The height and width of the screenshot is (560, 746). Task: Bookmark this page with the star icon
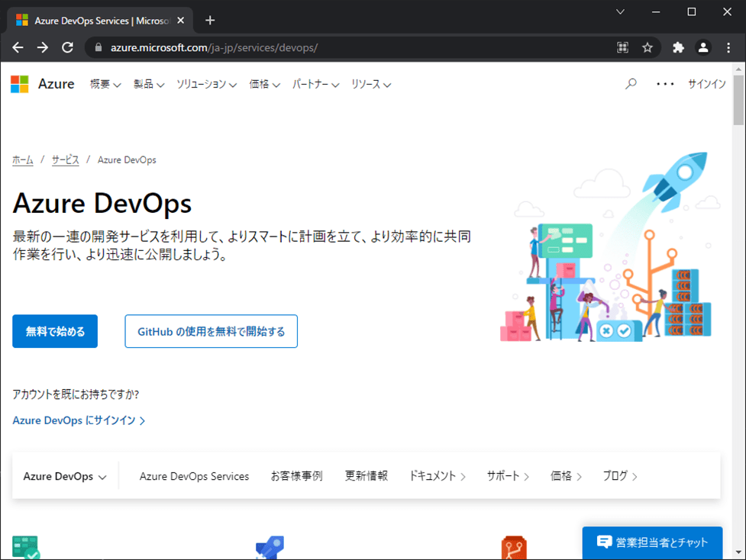point(647,47)
